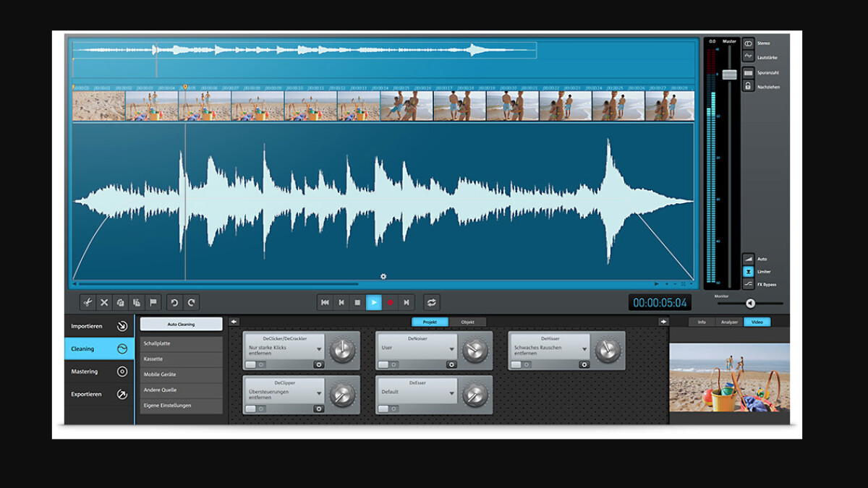
Task: Switch to the Objekt tab
Action: coord(467,322)
